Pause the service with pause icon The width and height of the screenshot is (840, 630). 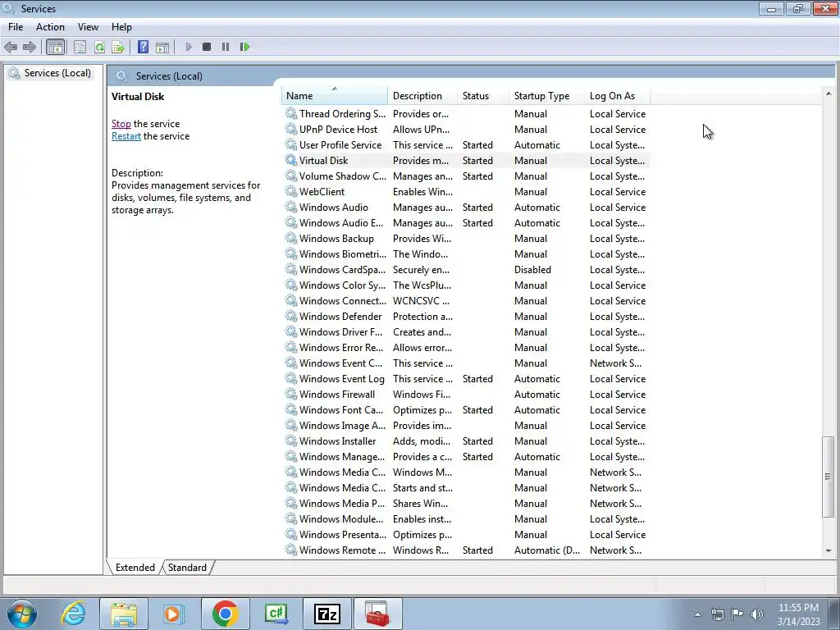226,47
